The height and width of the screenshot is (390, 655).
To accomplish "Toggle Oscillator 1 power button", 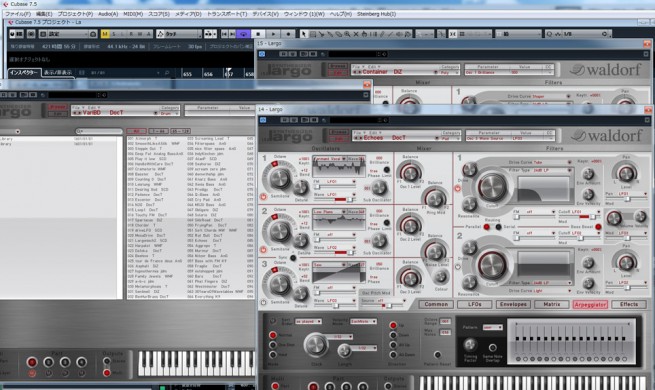I will click(263, 196).
